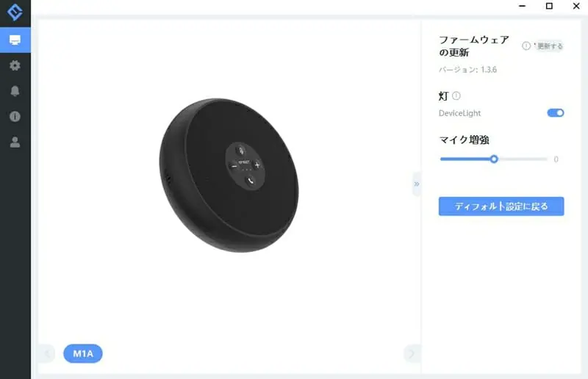Click info icon beside firmware update
This screenshot has width=588, height=379.
coord(526,46)
